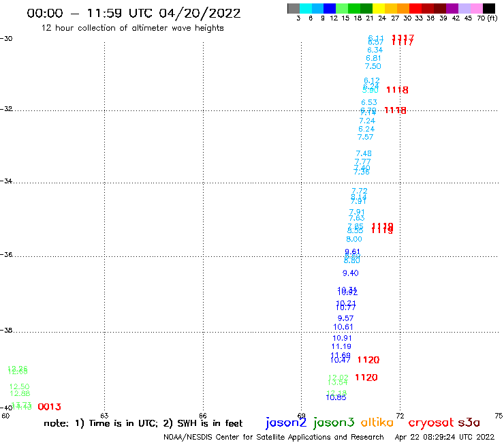
Task: Click subtitle '12 hour collection of altimeter wave heights'
Action: point(132,28)
